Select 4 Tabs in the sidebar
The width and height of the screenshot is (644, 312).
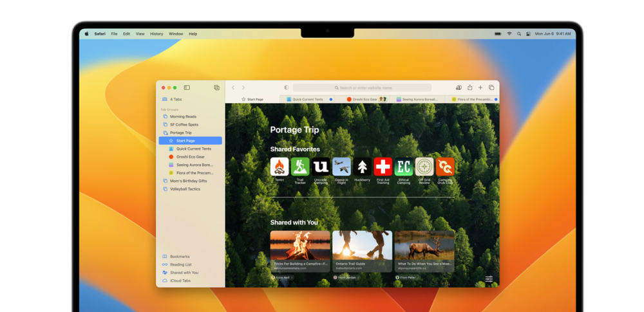tap(190, 99)
